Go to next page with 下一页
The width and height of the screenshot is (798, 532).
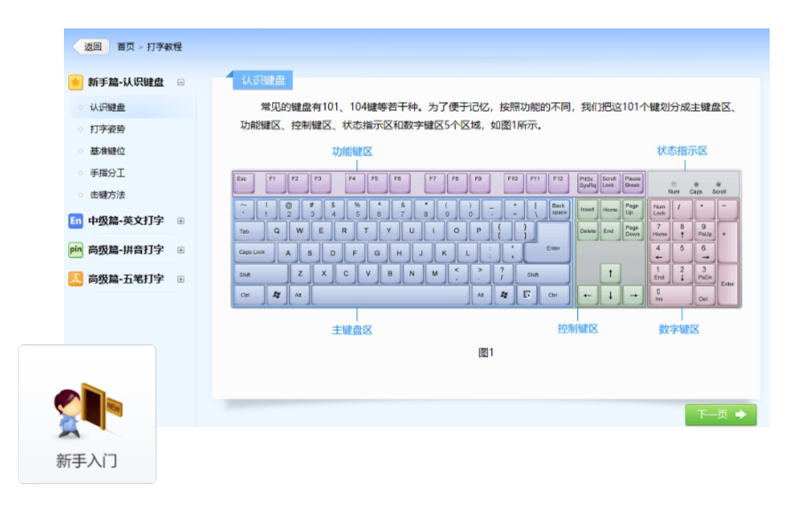pyautogui.click(x=720, y=414)
